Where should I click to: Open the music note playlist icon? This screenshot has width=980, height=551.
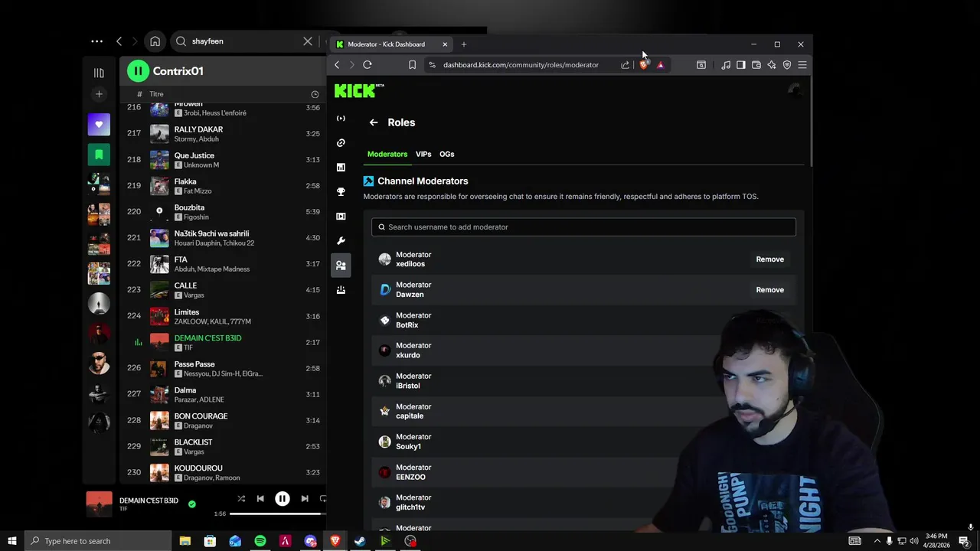[x=726, y=65]
